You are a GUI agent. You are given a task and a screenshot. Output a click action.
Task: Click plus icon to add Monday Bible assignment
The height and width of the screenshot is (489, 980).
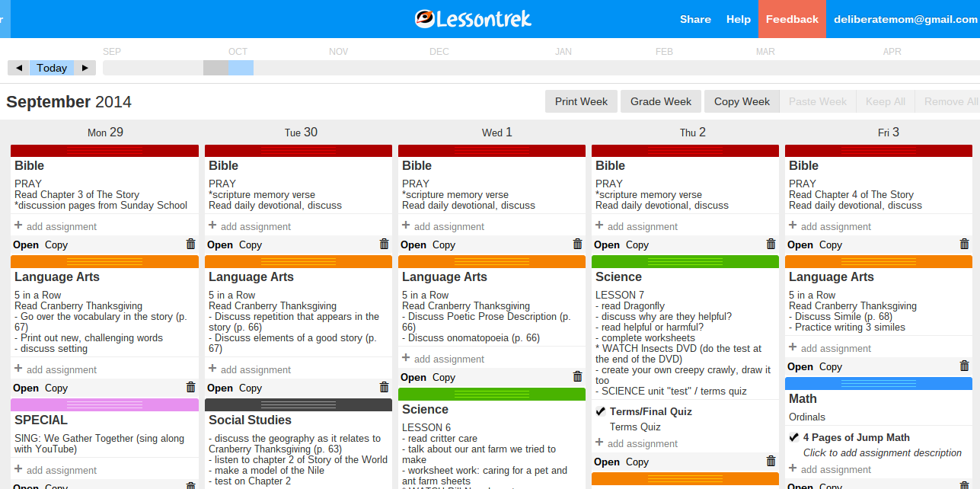(18, 225)
